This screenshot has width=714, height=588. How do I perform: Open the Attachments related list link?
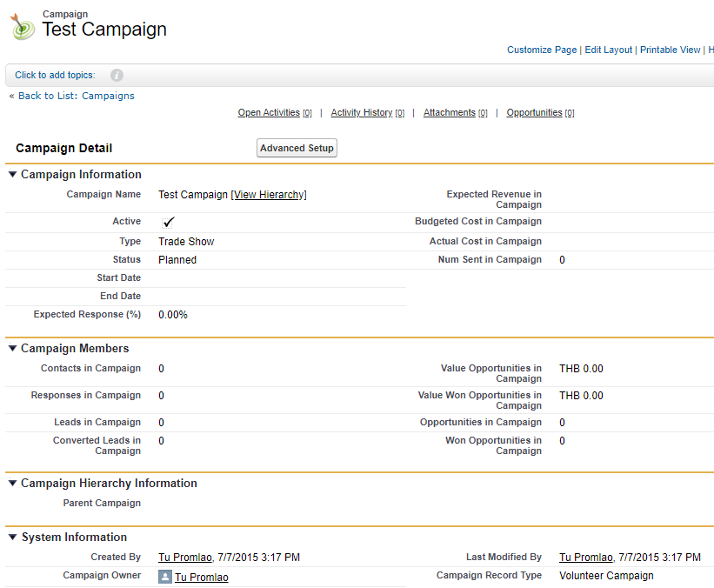(x=449, y=113)
